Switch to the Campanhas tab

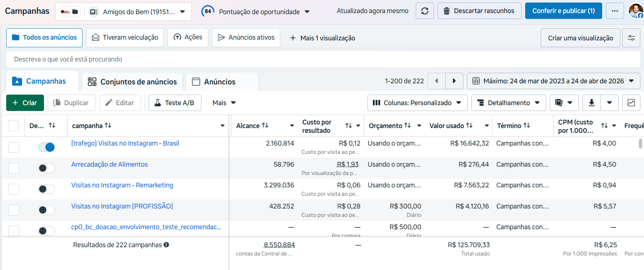point(42,81)
